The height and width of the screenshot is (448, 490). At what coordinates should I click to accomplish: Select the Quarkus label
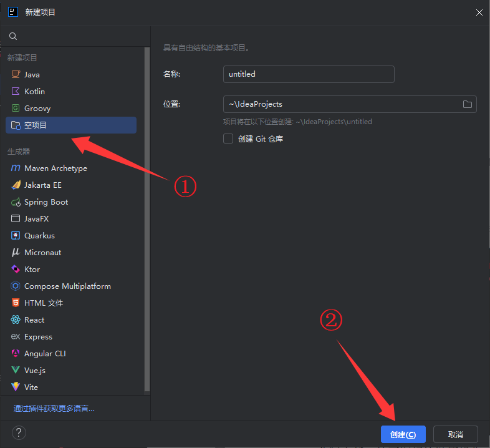coord(39,236)
